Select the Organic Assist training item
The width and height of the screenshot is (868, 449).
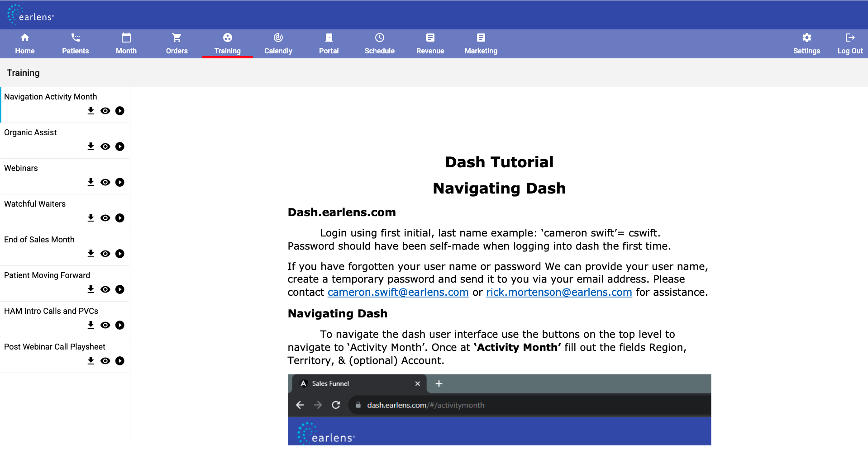[65, 141]
